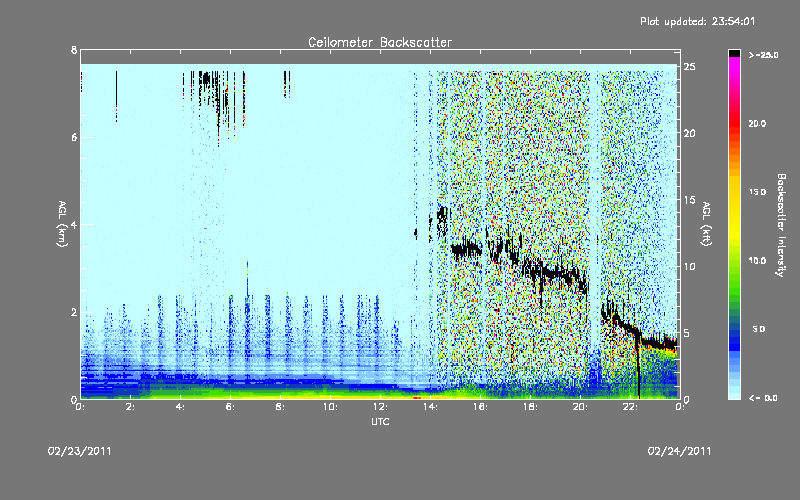Click the colorbar '>=25.0' label
The height and width of the screenshot is (500, 800).
coord(763,55)
